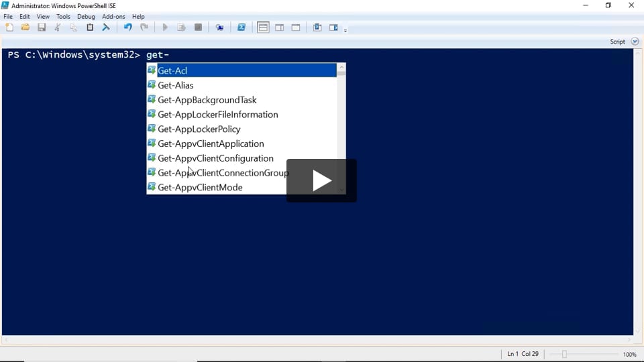Viewport: 644px width, 362px height.
Task: Click the Clear Console Pane icon
Action: point(106,27)
